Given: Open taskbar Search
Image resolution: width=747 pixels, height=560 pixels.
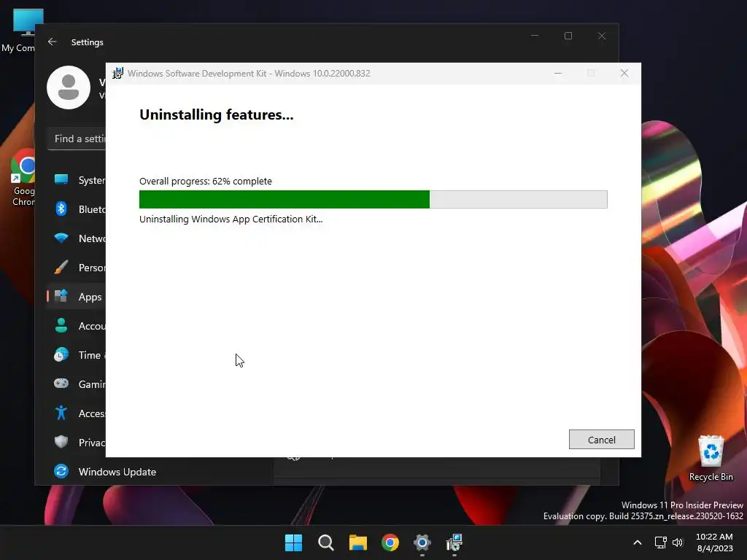Looking at the screenshot, I should [x=326, y=542].
